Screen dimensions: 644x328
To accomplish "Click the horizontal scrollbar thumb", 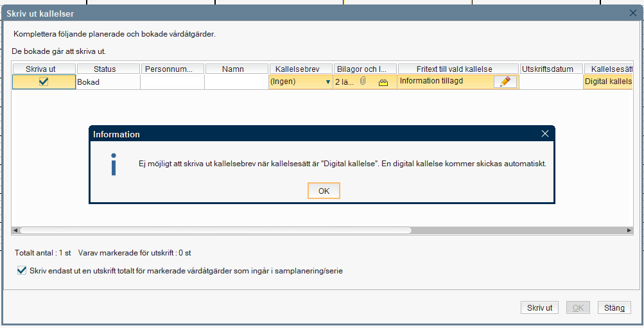I will (215, 230).
